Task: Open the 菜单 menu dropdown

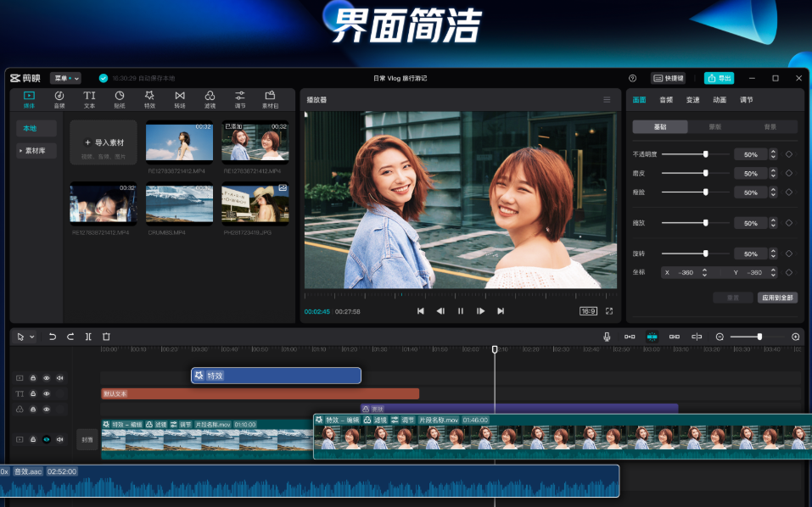Action: [65, 78]
